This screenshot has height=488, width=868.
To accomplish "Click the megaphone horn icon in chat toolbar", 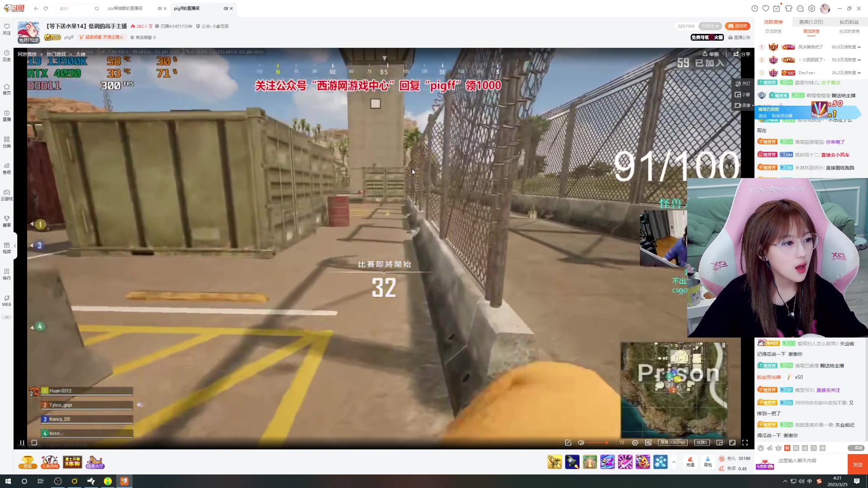I will 770,448.
